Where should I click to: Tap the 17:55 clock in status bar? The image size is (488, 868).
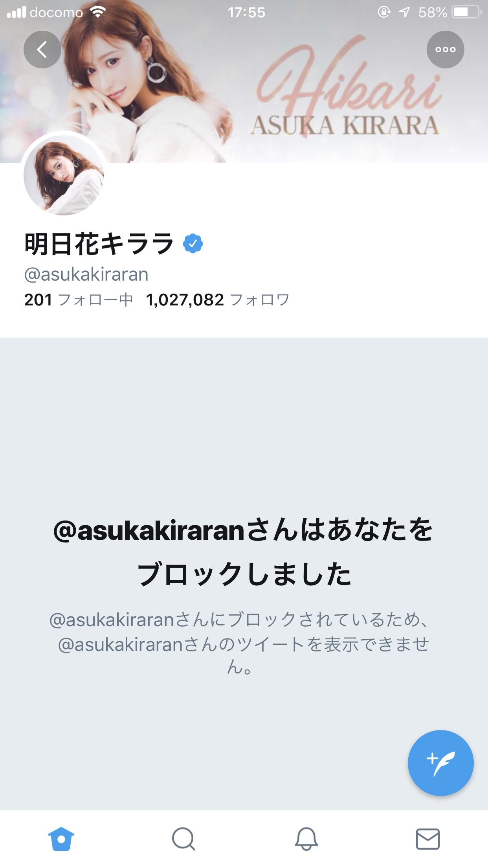[246, 12]
